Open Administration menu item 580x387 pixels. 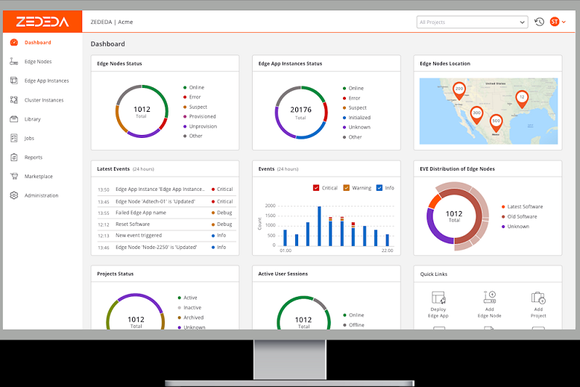pos(41,195)
